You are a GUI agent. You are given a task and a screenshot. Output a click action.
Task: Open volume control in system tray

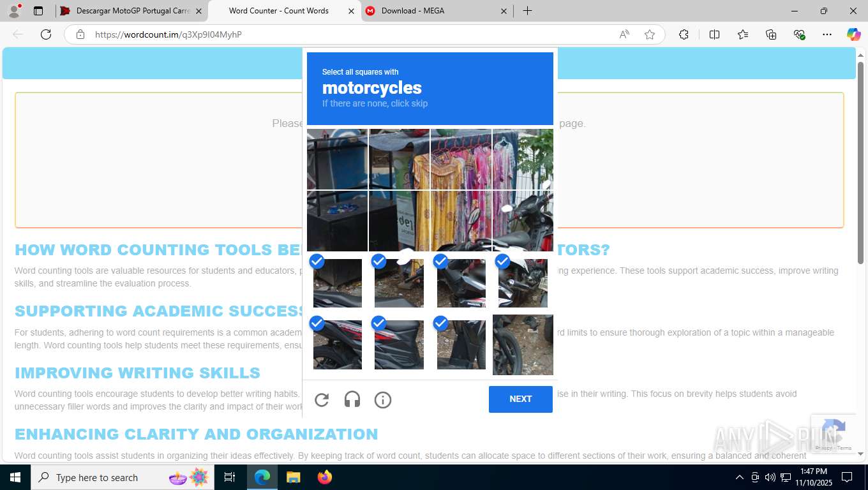point(770,477)
